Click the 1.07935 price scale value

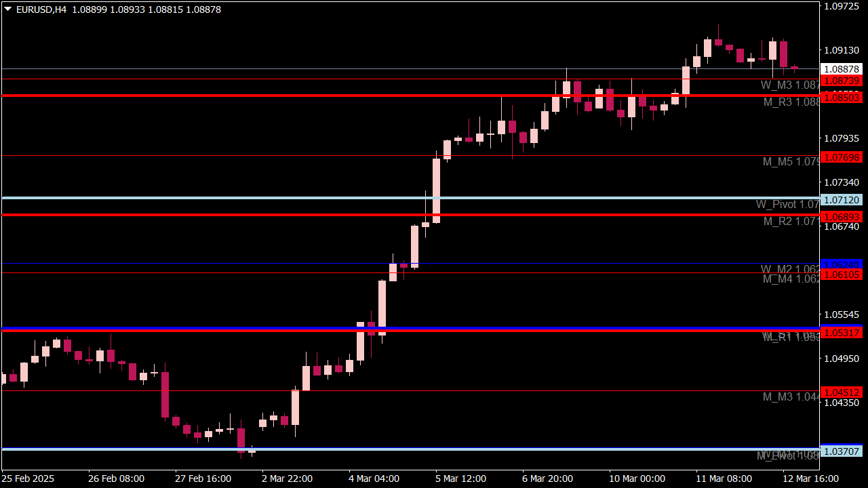pyautogui.click(x=842, y=138)
